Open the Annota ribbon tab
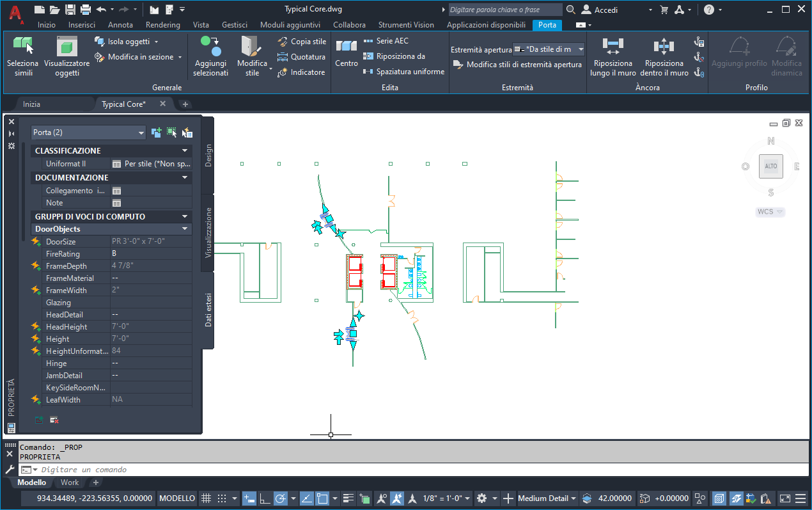The width and height of the screenshot is (812, 510). pyautogui.click(x=120, y=25)
